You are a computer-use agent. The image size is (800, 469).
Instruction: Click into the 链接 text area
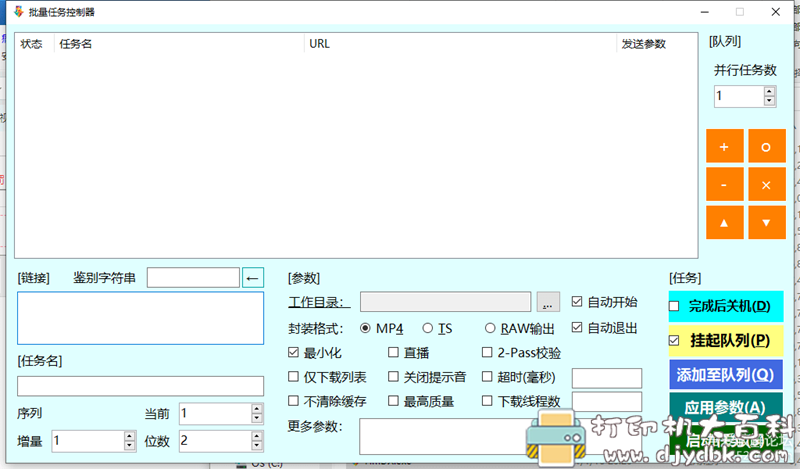pyautogui.click(x=140, y=318)
